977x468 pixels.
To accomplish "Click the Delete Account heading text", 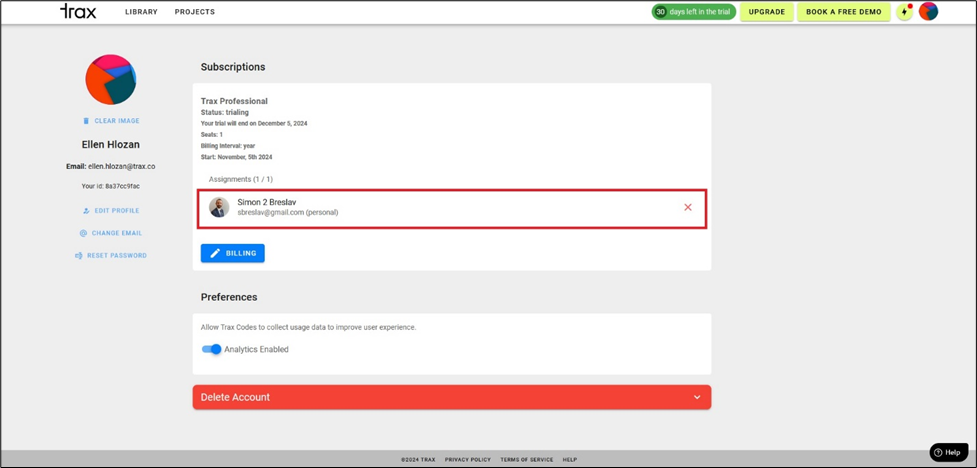I will [235, 397].
